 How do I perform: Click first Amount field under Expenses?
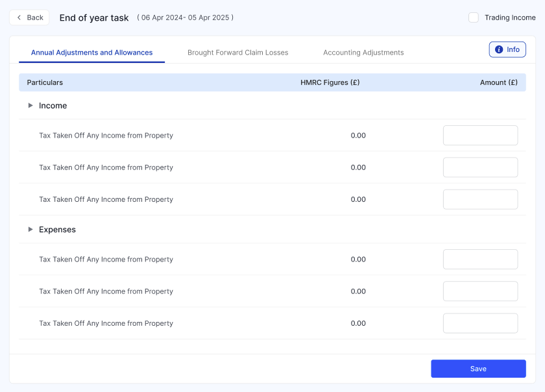(x=480, y=260)
